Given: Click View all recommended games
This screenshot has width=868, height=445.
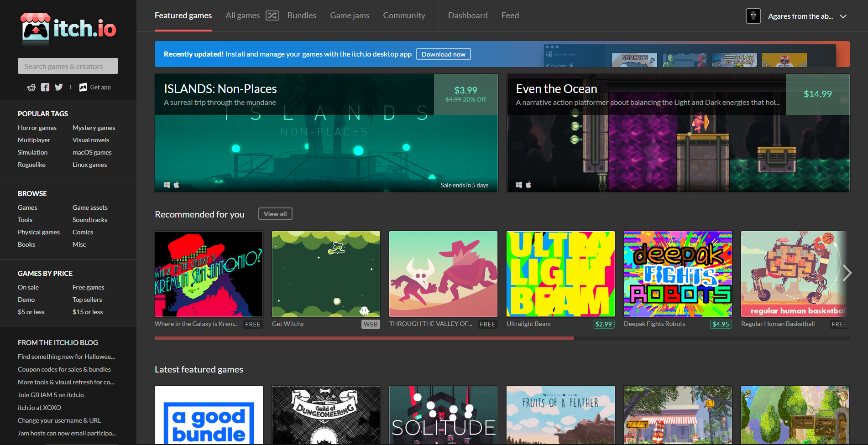Looking at the screenshot, I should pyautogui.click(x=275, y=214).
